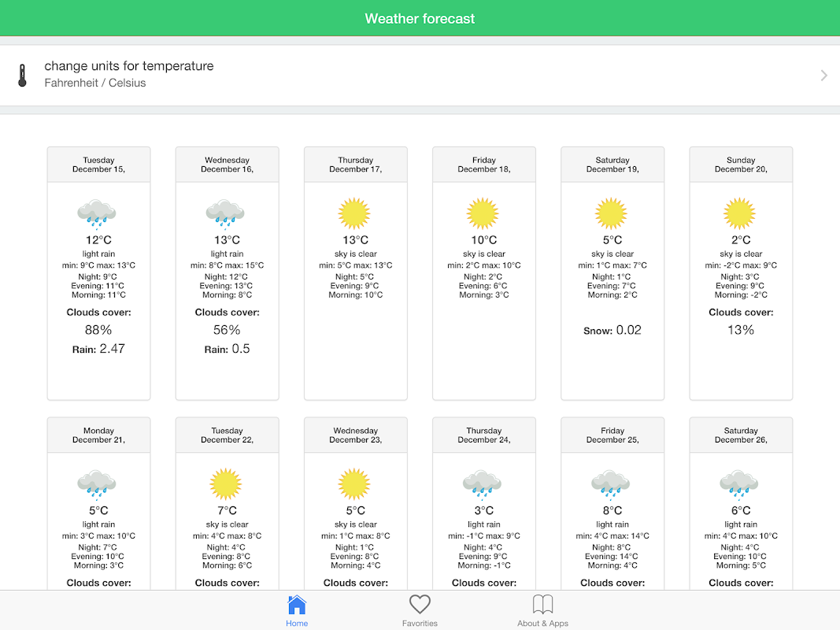Click the Fahrenheit / Celsius subtitle

(x=94, y=83)
